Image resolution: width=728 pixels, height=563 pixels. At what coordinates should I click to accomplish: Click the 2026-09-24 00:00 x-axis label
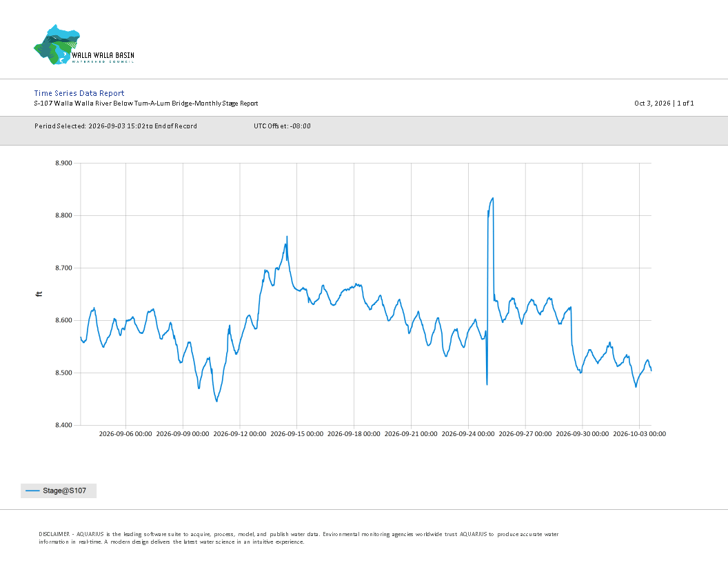[x=468, y=434]
